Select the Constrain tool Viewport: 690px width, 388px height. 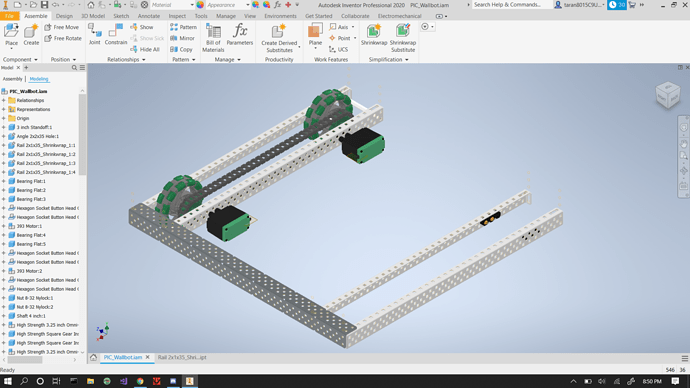(x=116, y=35)
